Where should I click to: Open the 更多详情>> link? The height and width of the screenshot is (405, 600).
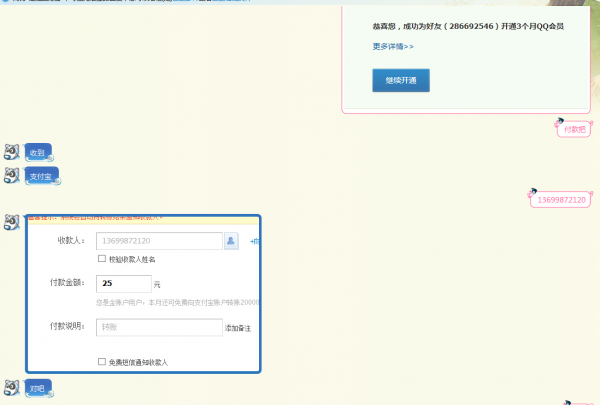coord(393,46)
